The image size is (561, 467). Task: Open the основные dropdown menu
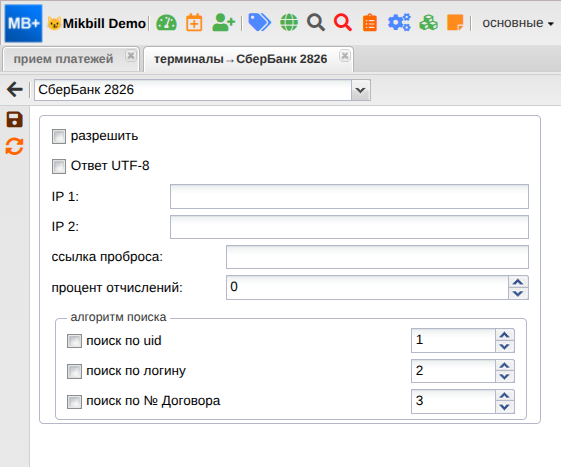518,23
